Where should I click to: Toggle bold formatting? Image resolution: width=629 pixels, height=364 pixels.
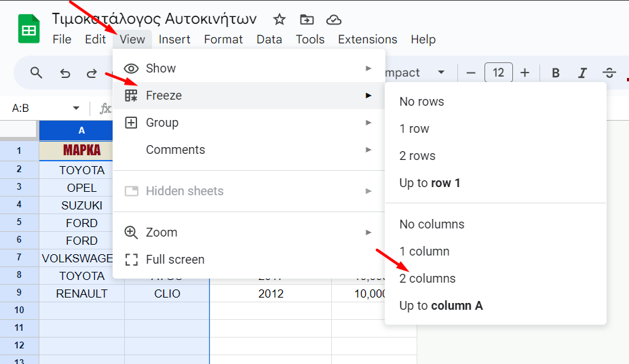click(x=556, y=73)
